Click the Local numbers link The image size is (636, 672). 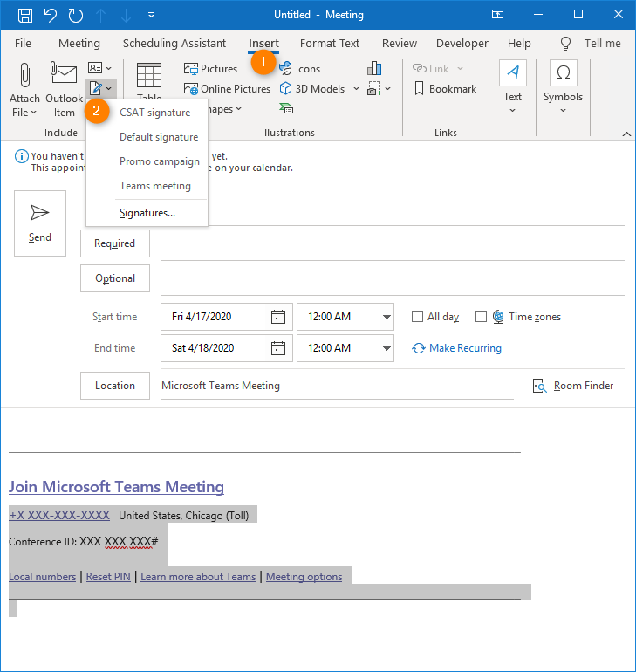click(x=43, y=577)
